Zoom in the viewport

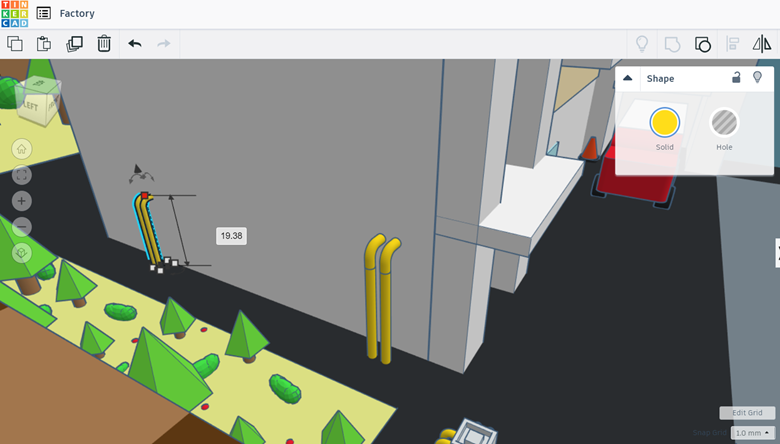coord(21,201)
